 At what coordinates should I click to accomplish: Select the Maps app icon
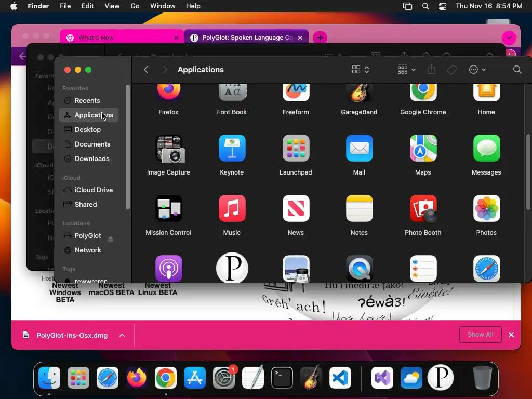423,148
